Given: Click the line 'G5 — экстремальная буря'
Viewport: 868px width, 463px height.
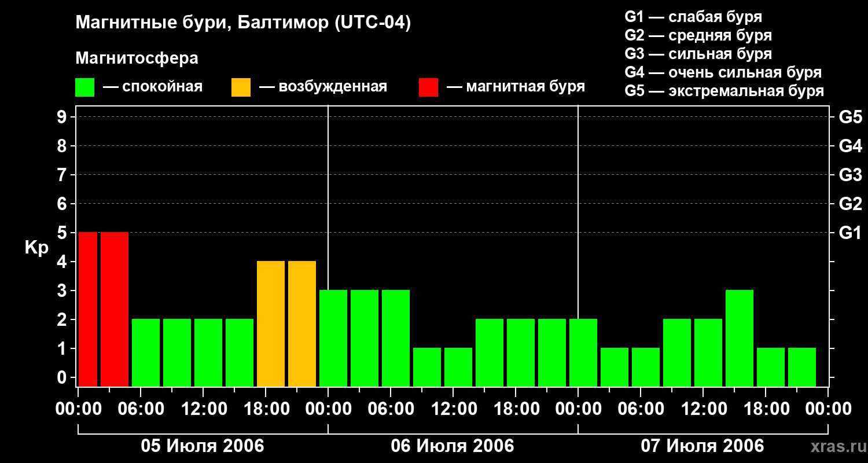Looking at the screenshot, I should 724,91.
